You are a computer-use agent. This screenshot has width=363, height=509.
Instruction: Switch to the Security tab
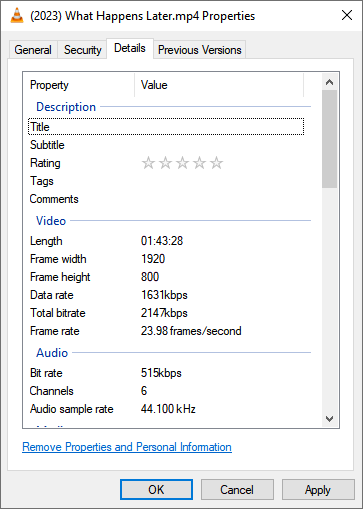pyautogui.click(x=82, y=50)
